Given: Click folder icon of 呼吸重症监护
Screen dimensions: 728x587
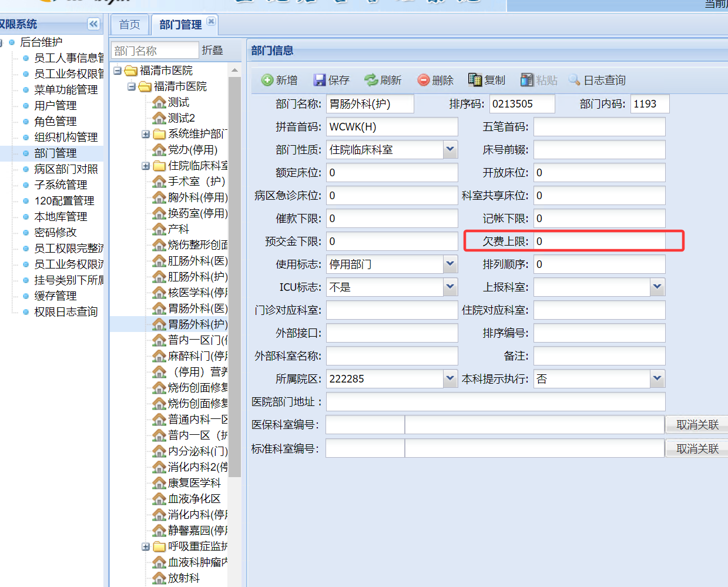Looking at the screenshot, I should coord(159,546).
